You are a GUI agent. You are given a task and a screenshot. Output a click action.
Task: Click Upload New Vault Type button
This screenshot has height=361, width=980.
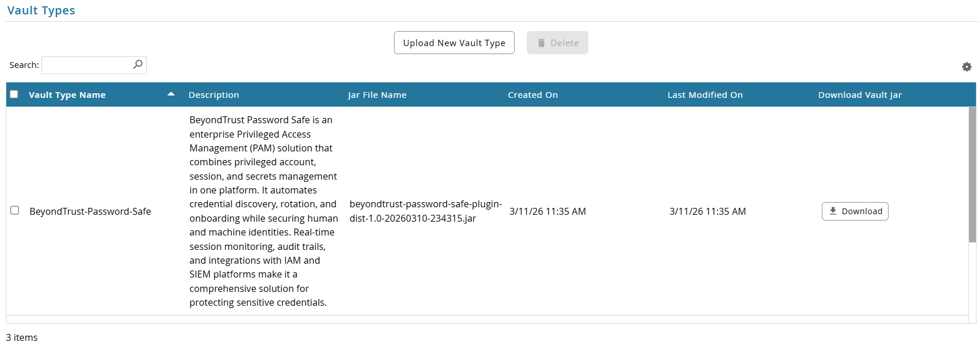point(454,43)
